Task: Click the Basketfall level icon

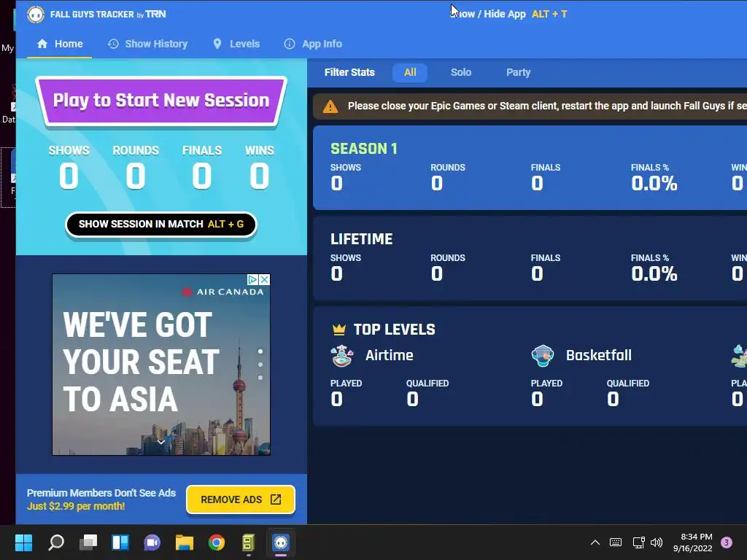Action: tap(543, 356)
